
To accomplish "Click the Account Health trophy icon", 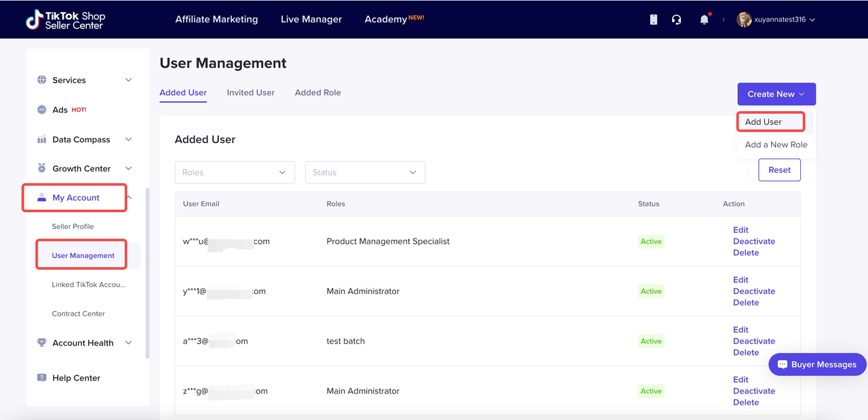I will [42, 343].
